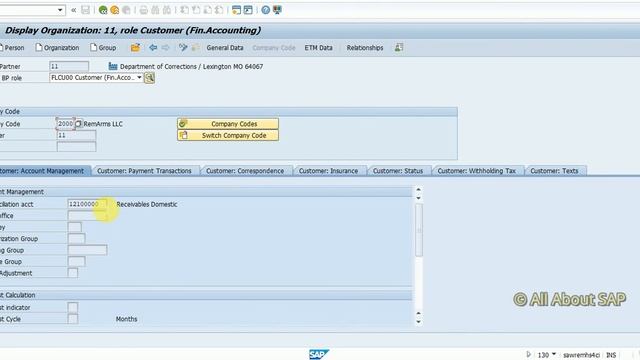This screenshot has height=360, width=640.
Task: Switch to Customer: Correspondence tab
Action: [x=245, y=171]
